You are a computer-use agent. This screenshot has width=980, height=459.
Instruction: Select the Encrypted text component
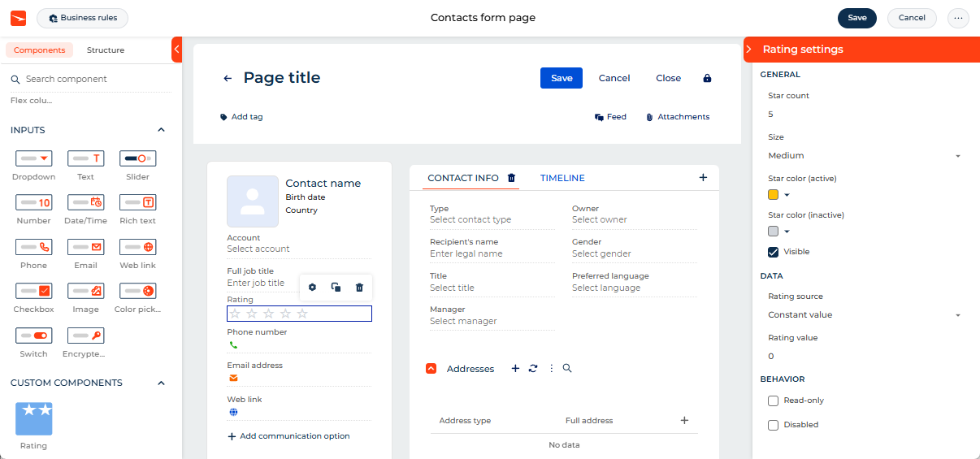point(85,342)
